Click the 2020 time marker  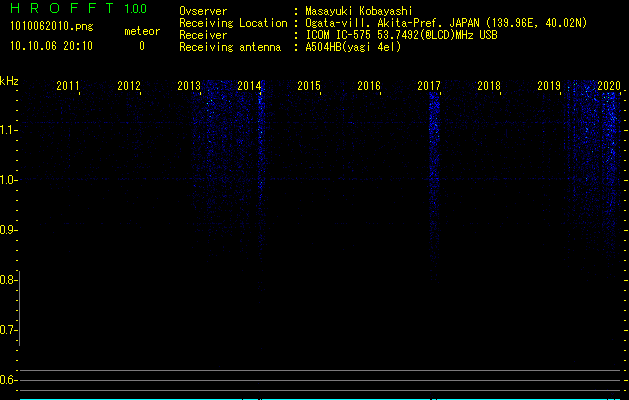pos(609,85)
